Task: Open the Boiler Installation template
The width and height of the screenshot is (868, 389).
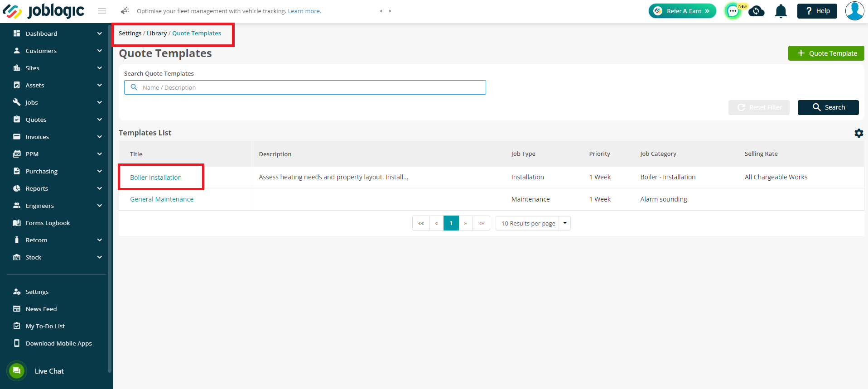Action: pos(156,178)
